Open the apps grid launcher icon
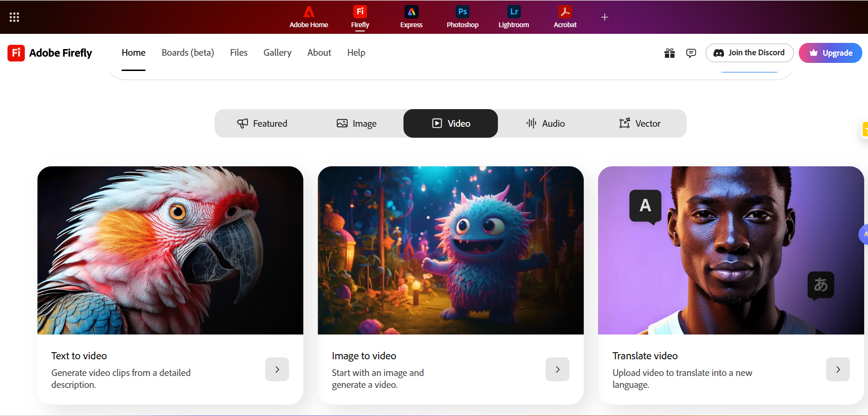868x416 pixels. (14, 17)
